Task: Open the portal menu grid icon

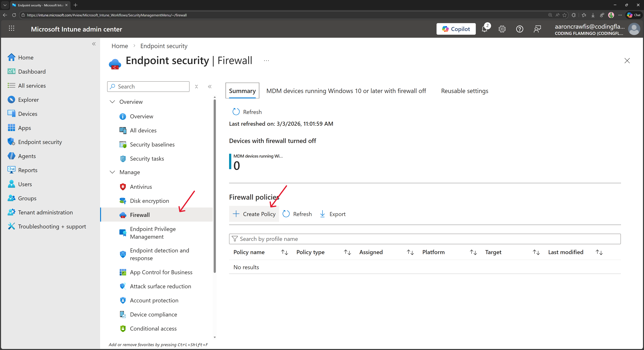Action: [12, 28]
